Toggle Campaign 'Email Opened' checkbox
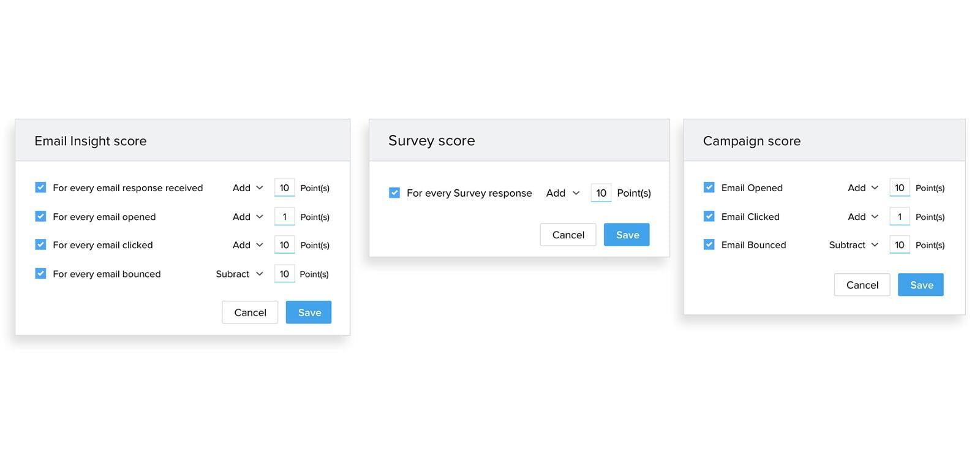Viewport: 980px width, 454px height. point(709,187)
